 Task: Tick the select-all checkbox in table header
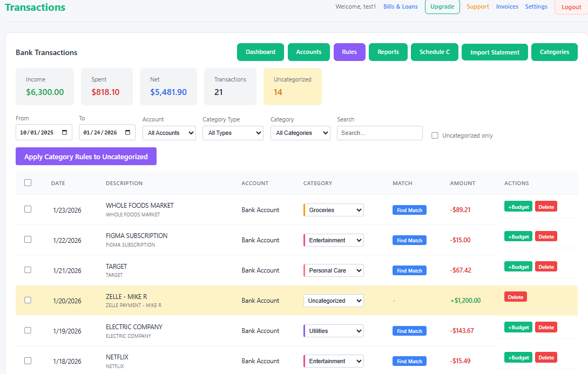[28, 183]
